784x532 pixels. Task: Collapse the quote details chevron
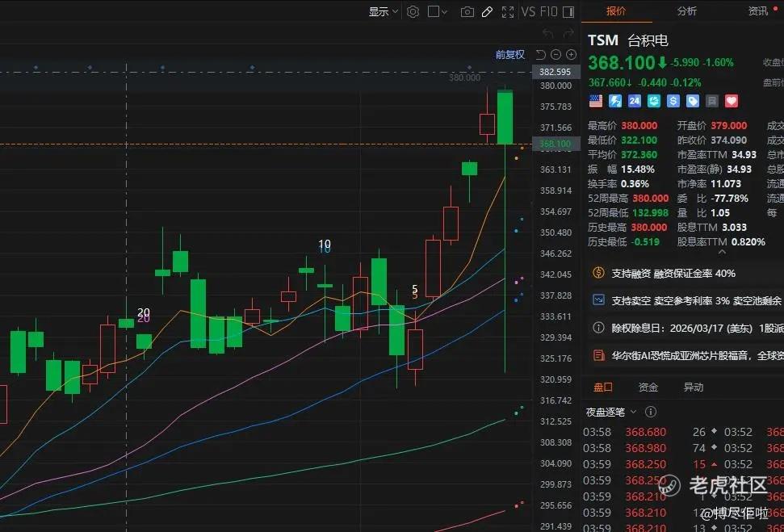(x=722, y=252)
